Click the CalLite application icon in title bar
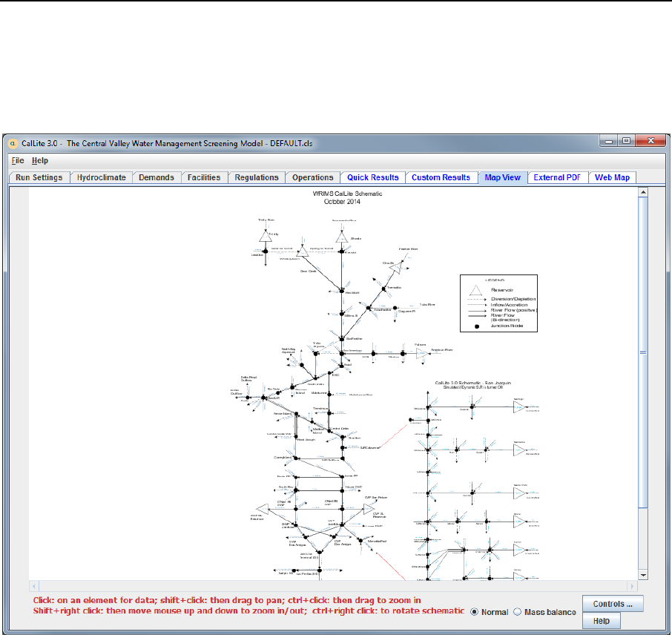The height and width of the screenshot is (635, 672). (x=13, y=143)
